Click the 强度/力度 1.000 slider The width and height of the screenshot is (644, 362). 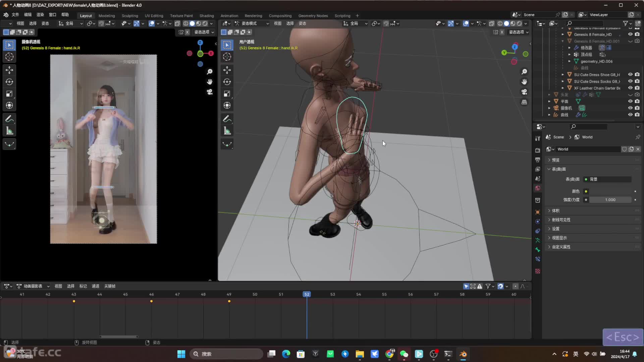click(610, 200)
